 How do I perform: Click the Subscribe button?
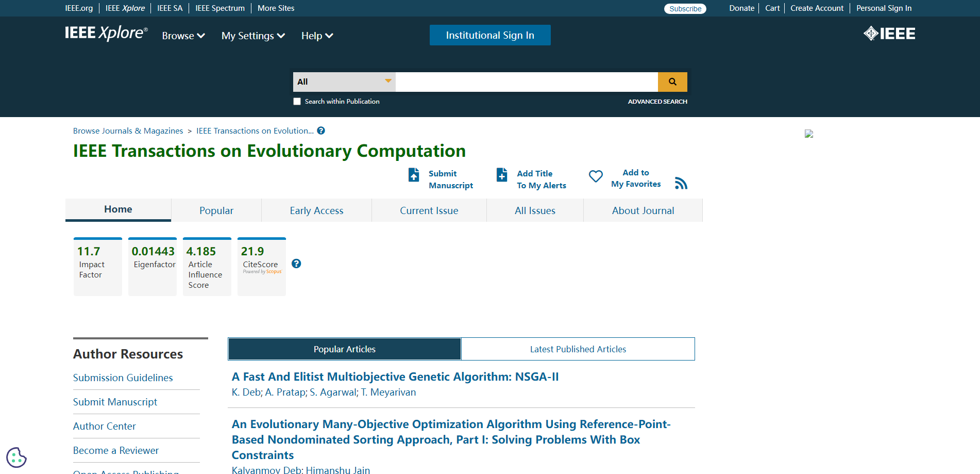685,9
